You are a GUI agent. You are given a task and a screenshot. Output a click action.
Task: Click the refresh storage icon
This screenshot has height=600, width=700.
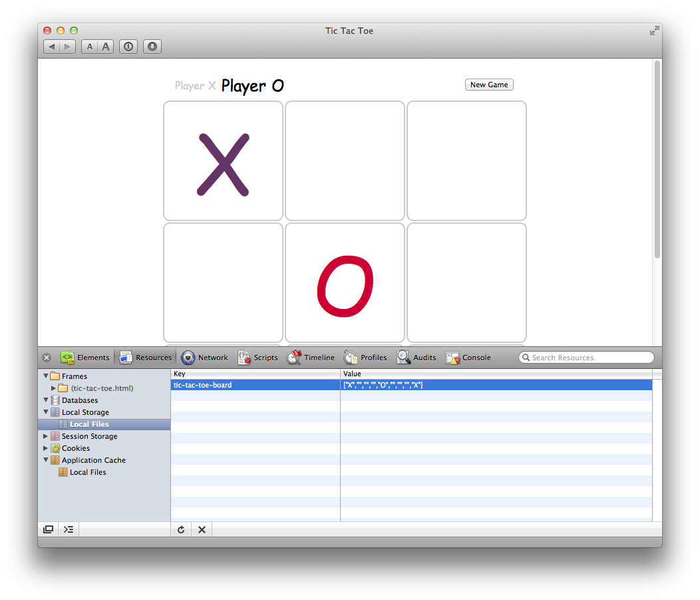[x=181, y=529]
